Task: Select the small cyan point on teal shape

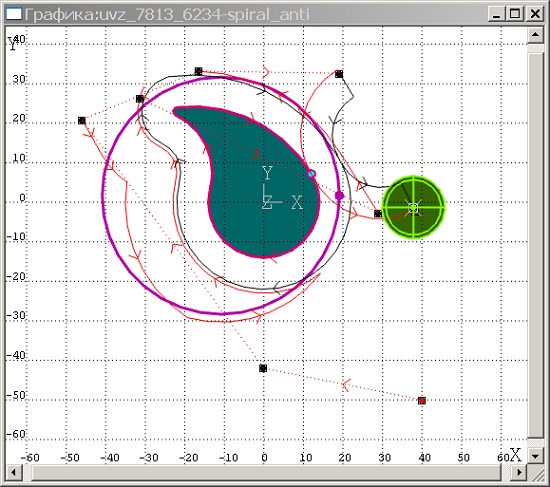Action: 311,174
